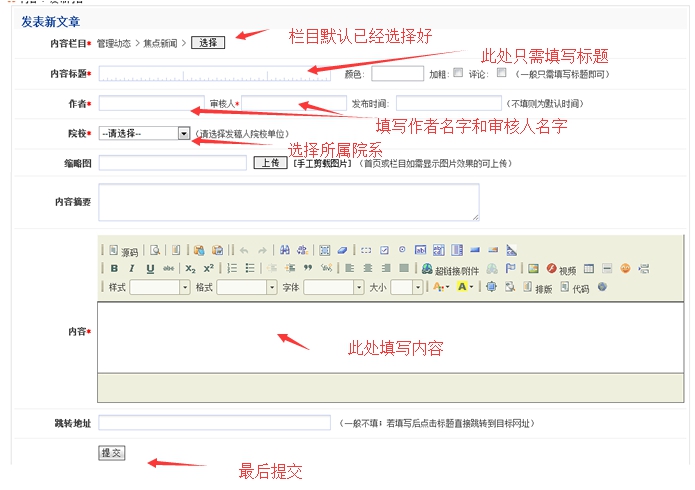Viewport: 695px width, 490px height.
Task: Click the 上传 upload button
Action: point(270,162)
